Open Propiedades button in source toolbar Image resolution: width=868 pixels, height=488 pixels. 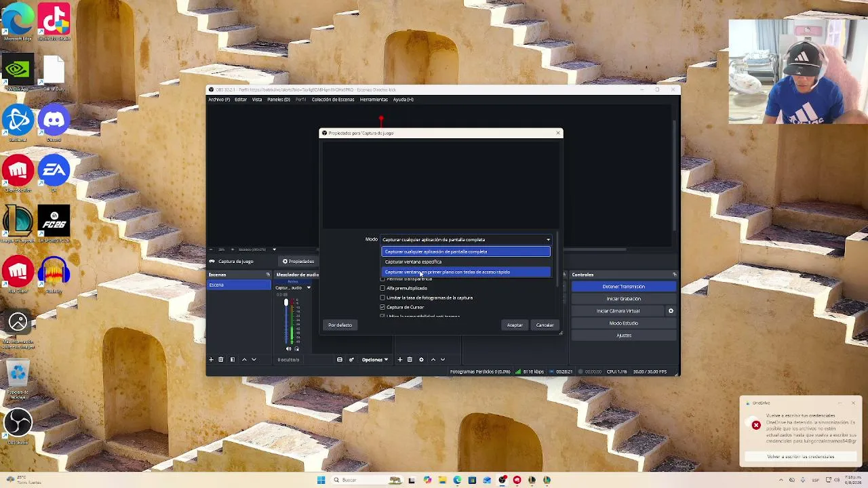(x=298, y=262)
